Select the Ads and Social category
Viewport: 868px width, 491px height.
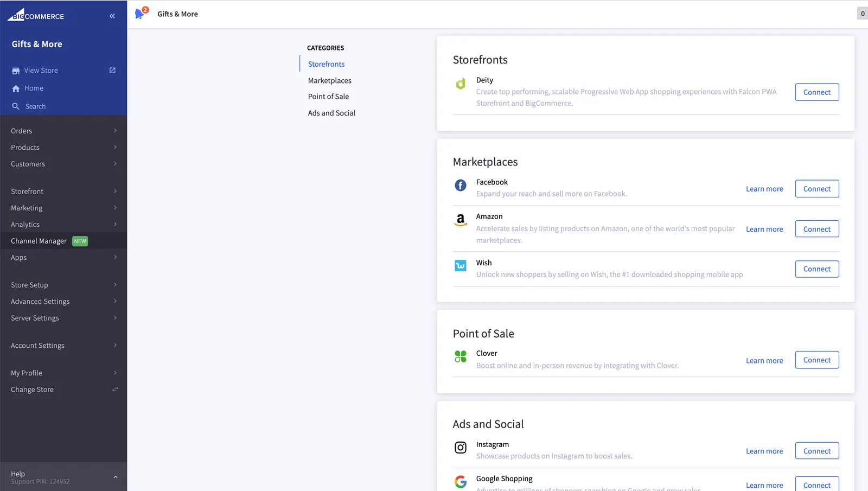[331, 113]
